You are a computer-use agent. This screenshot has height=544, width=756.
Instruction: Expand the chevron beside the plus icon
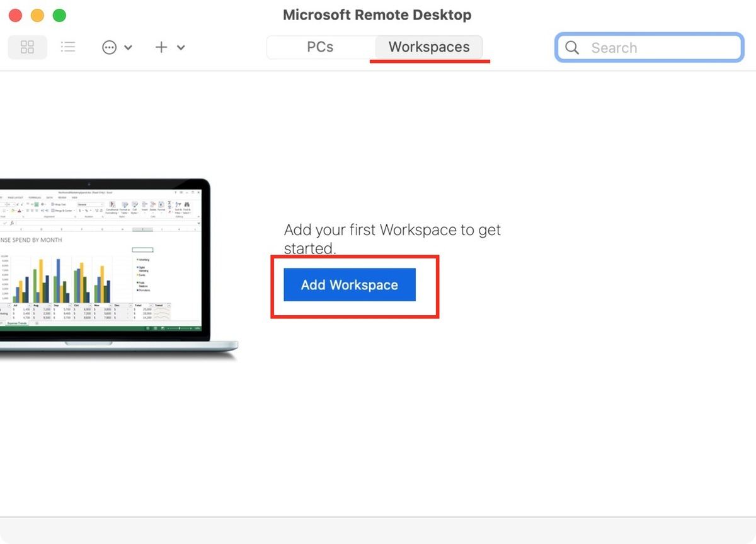(x=181, y=47)
